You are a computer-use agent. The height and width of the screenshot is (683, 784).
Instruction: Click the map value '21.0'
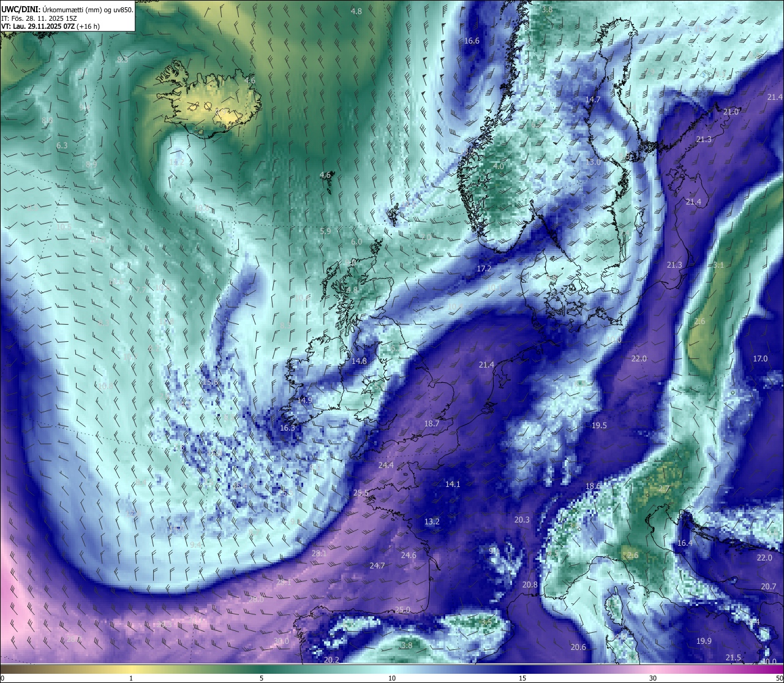point(731,112)
